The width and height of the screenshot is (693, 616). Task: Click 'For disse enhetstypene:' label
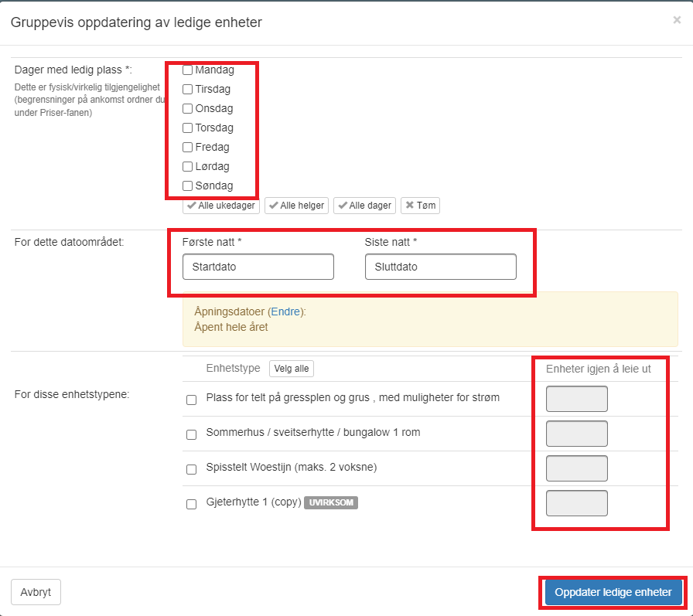tap(72, 394)
